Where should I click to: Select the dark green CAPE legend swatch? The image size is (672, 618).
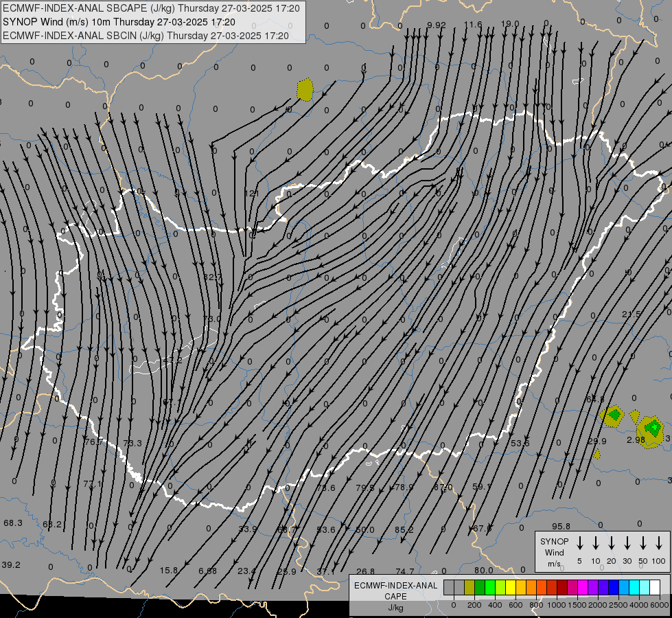(480, 588)
